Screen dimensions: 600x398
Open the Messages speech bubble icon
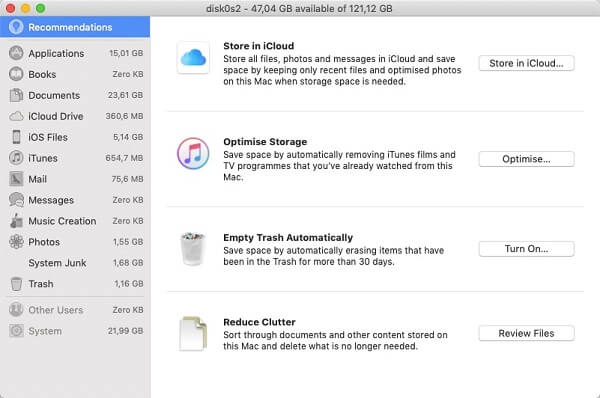pyautogui.click(x=16, y=200)
